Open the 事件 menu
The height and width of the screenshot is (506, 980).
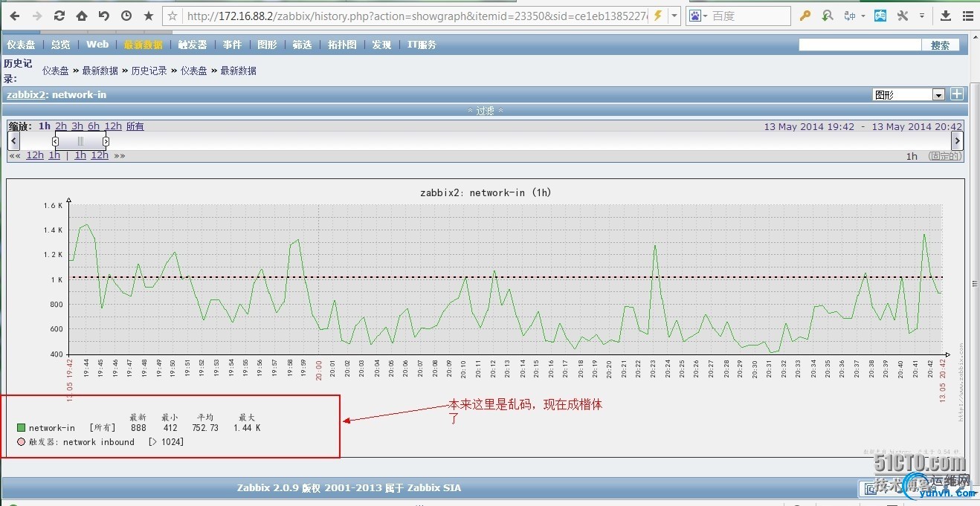click(233, 45)
